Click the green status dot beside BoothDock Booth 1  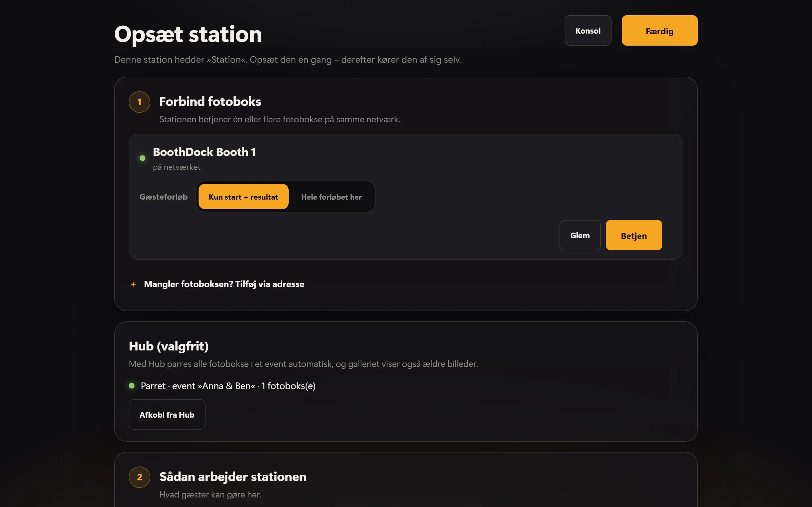pos(142,158)
